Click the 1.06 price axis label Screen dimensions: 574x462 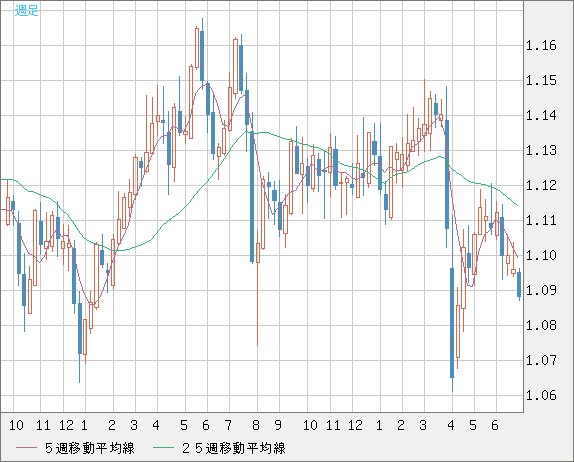(541, 395)
